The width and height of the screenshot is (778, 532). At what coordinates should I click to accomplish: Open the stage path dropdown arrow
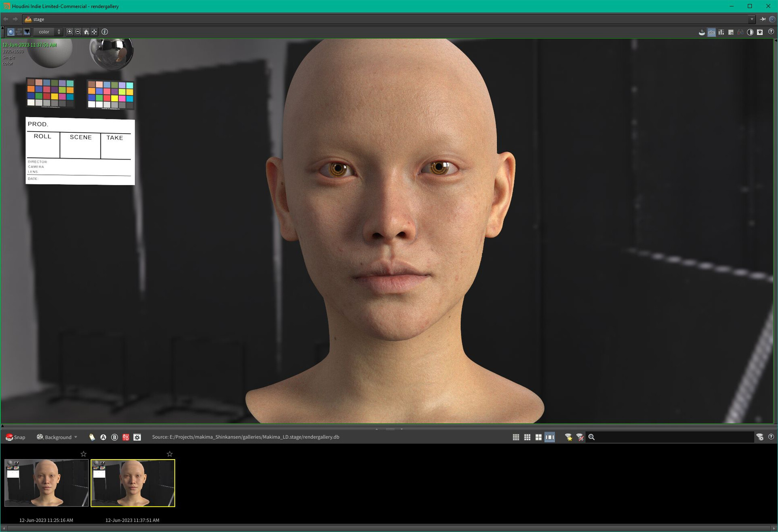click(x=752, y=19)
